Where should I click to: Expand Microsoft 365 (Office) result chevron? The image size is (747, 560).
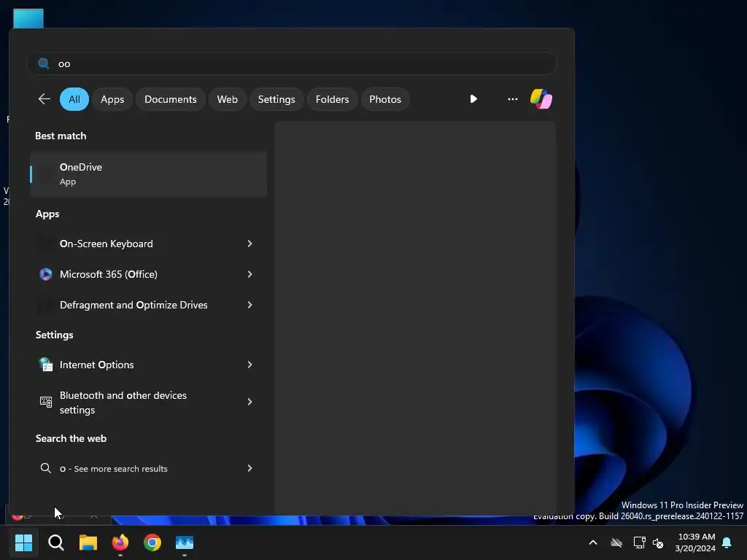pyautogui.click(x=249, y=274)
